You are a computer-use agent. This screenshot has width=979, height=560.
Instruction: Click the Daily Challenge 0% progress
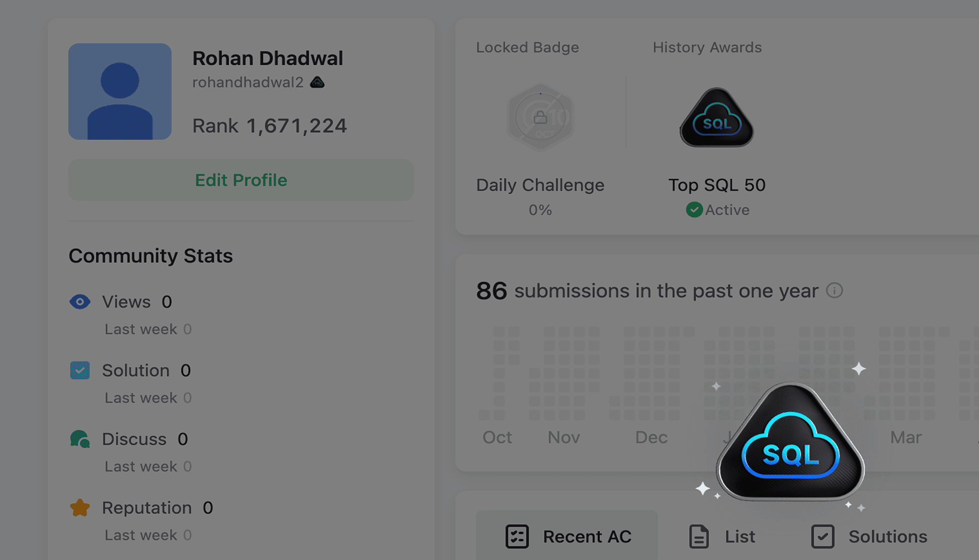click(x=540, y=210)
